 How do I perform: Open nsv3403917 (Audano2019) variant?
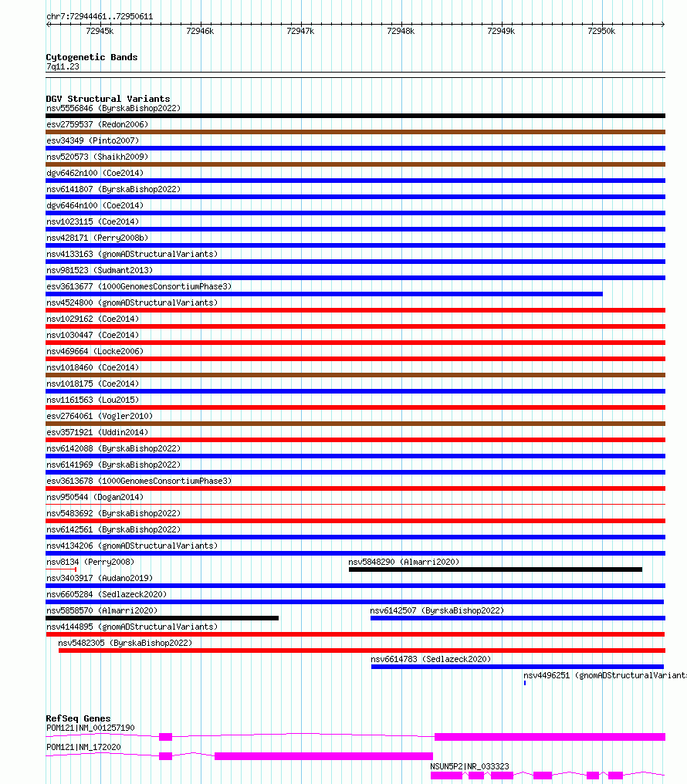[100, 578]
